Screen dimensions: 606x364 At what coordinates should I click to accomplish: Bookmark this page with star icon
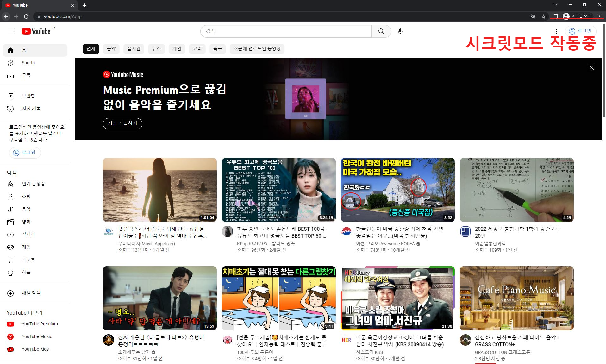[543, 16]
